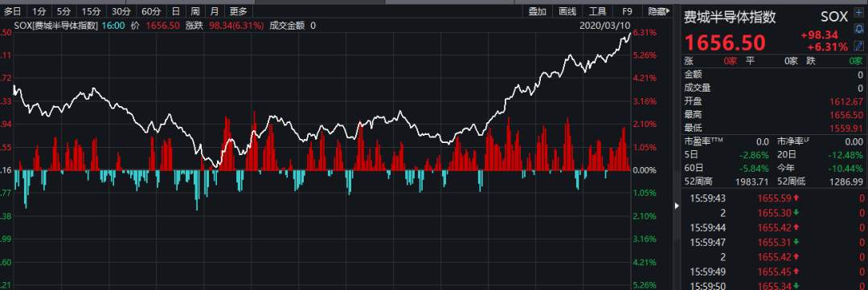868x290 pixels.
Task: Click the 最低 value 1559.91
Action: click(846, 128)
